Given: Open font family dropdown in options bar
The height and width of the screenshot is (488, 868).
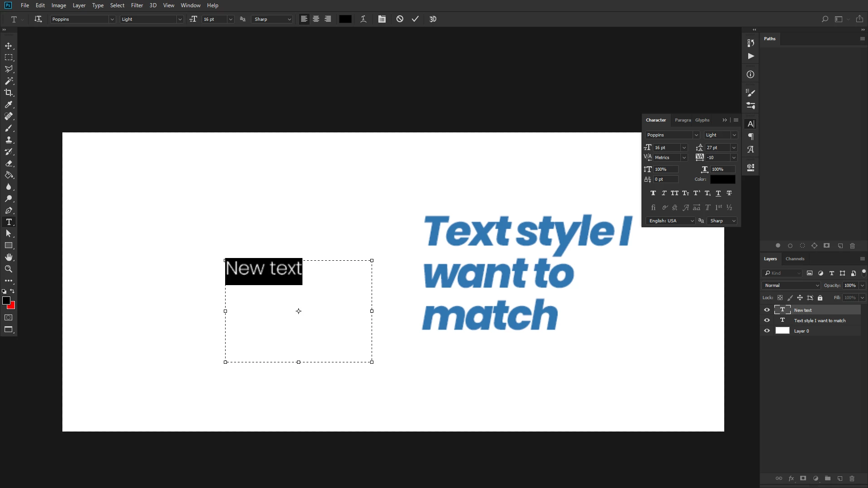Looking at the screenshot, I should pyautogui.click(x=112, y=19).
